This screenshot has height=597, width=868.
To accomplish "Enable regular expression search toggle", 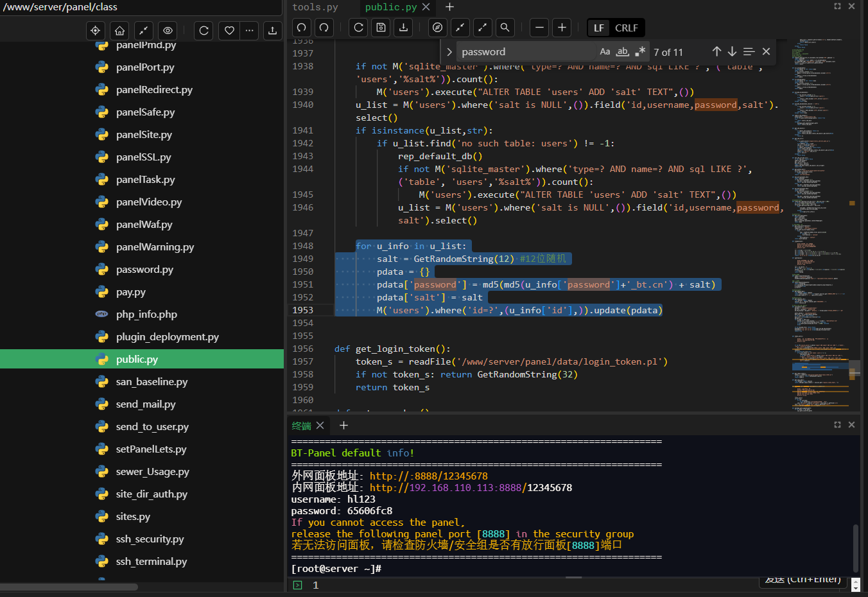I will 640,51.
